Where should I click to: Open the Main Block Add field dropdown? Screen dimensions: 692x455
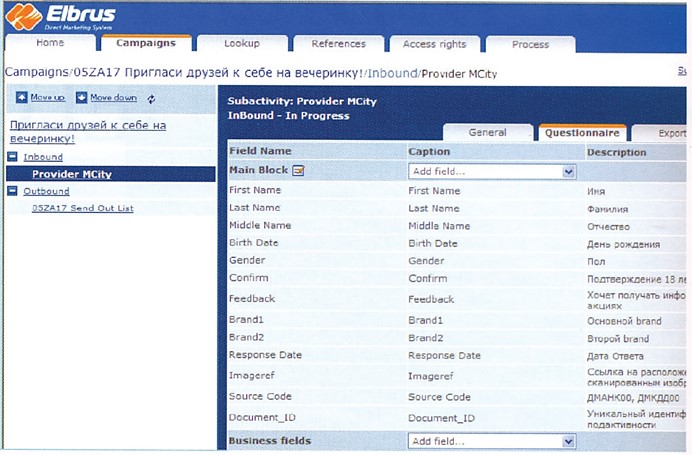pyautogui.click(x=568, y=172)
